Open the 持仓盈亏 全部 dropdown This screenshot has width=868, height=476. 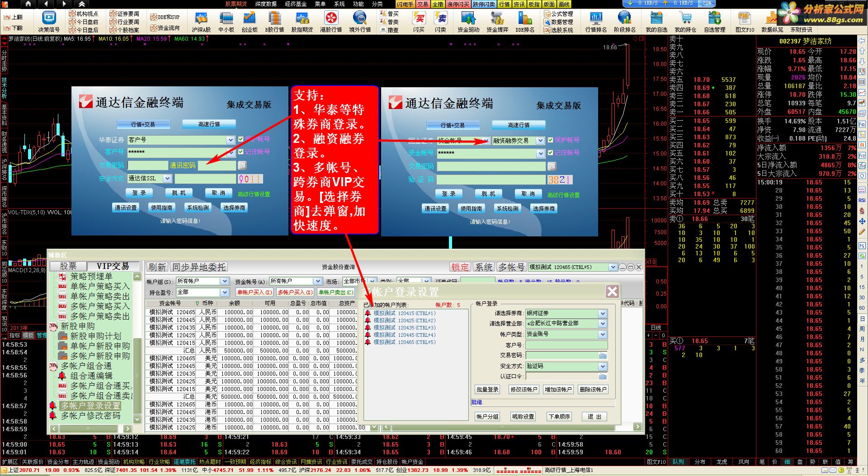[224, 292]
